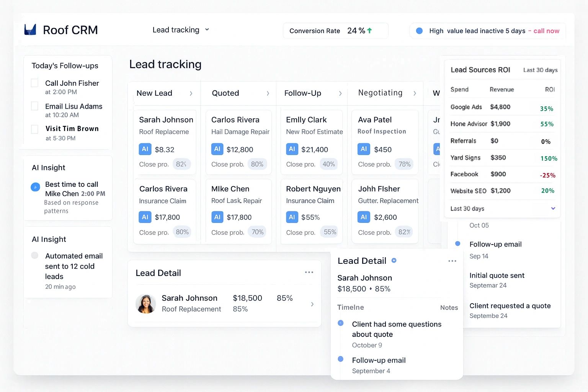This screenshot has width=588, height=392.
Task: Click the 80% close probability pill on Carlos Rivera Hail Damage
Action: (257, 164)
